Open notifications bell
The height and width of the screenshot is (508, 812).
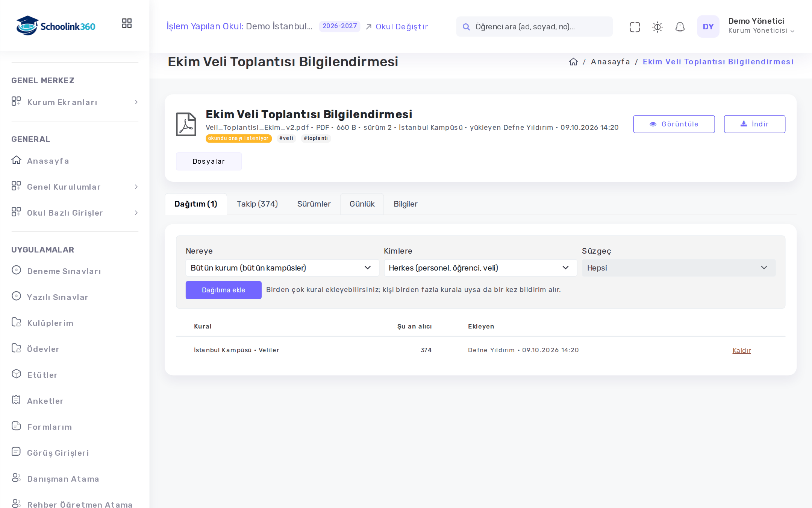(680, 27)
